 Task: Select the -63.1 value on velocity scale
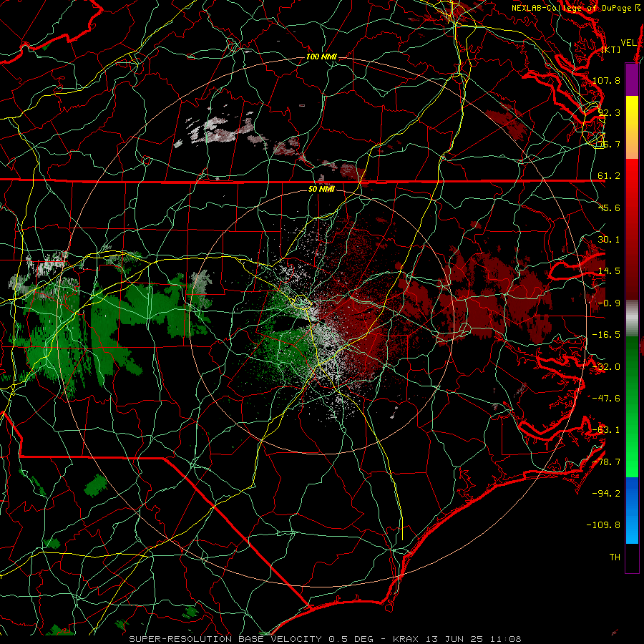click(x=606, y=430)
